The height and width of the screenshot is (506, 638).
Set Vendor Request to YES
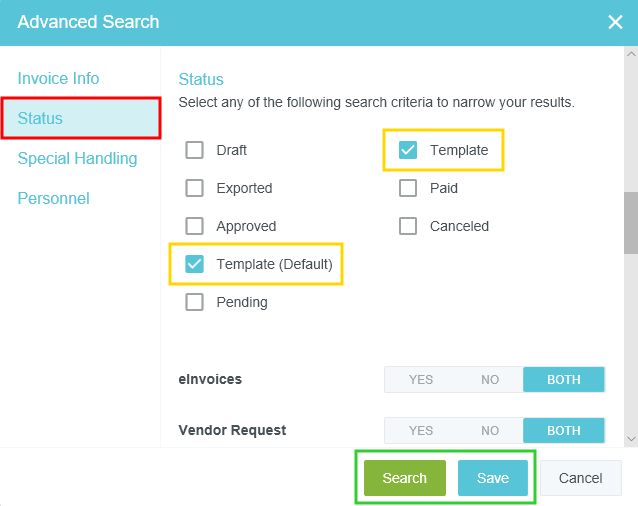pyautogui.click(x=421, y=430)
